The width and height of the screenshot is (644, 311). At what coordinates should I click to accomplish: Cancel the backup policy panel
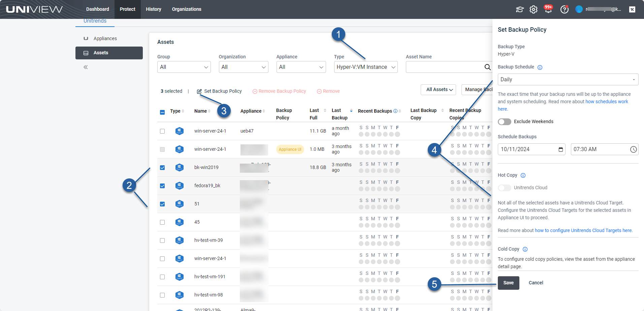pos(536,283)
